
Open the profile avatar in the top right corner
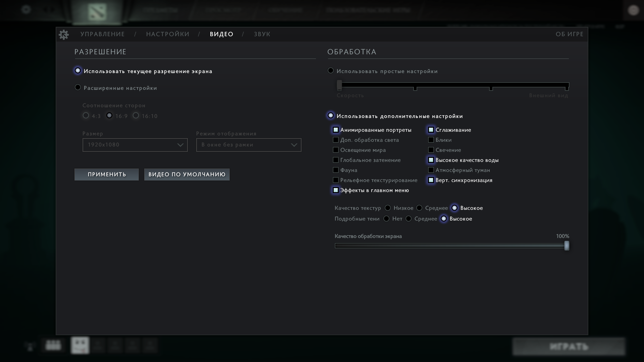[x=633, y=10]
